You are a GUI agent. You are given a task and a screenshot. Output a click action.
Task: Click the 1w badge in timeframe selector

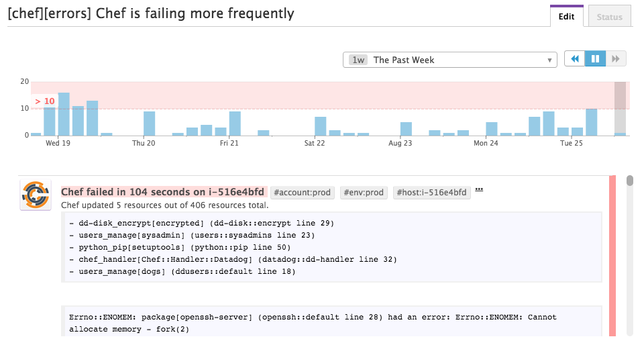pyautogui.click(x=358, y=60)
